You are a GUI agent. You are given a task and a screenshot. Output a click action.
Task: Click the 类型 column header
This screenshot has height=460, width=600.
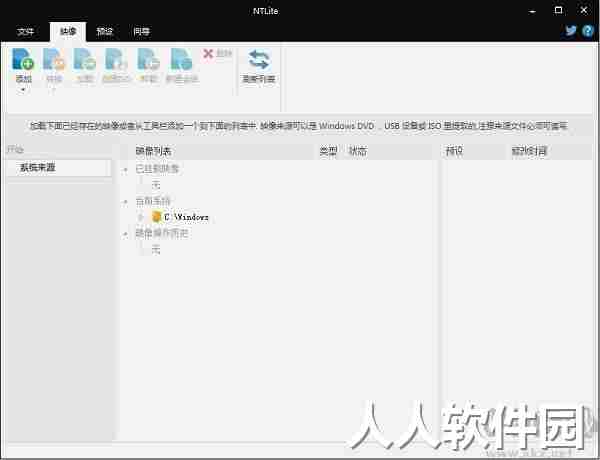pos(328,151)
